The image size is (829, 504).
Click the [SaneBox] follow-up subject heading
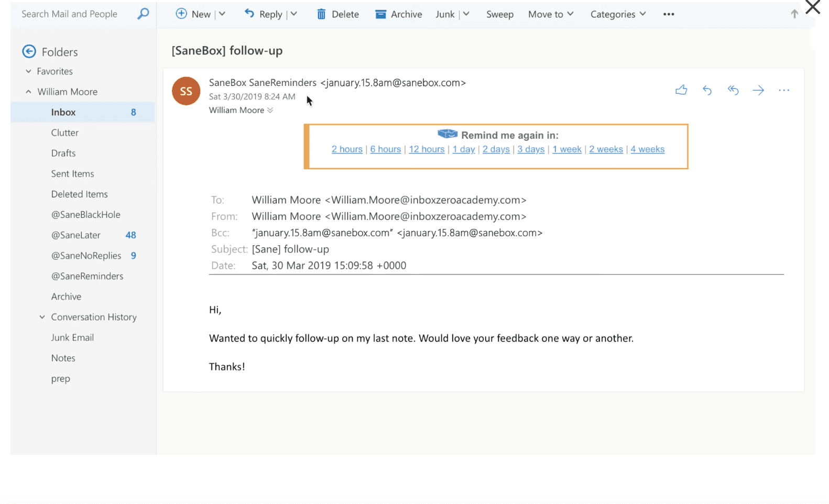coord(227,51)
